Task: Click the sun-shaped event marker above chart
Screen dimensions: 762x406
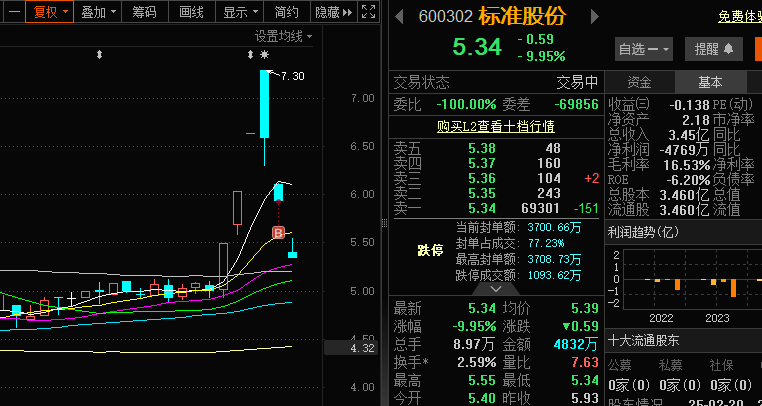Action: (264, 55)
